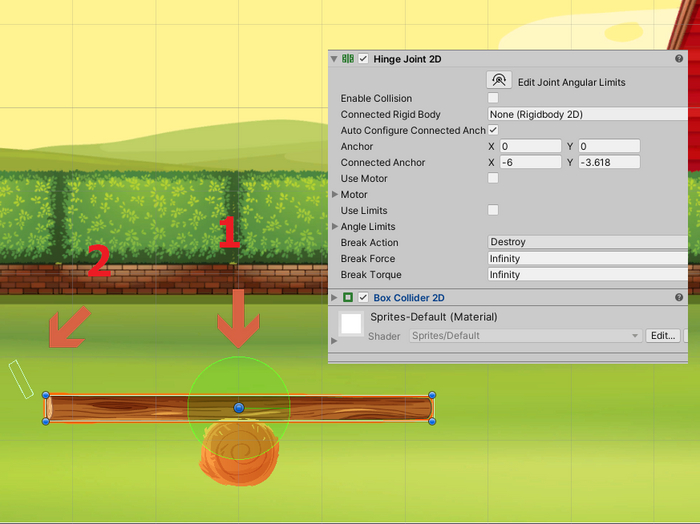The width and height of the screenshot is (700, 524).
Task: Enable the Use Limits checkbox
Action: click(493, 210)
